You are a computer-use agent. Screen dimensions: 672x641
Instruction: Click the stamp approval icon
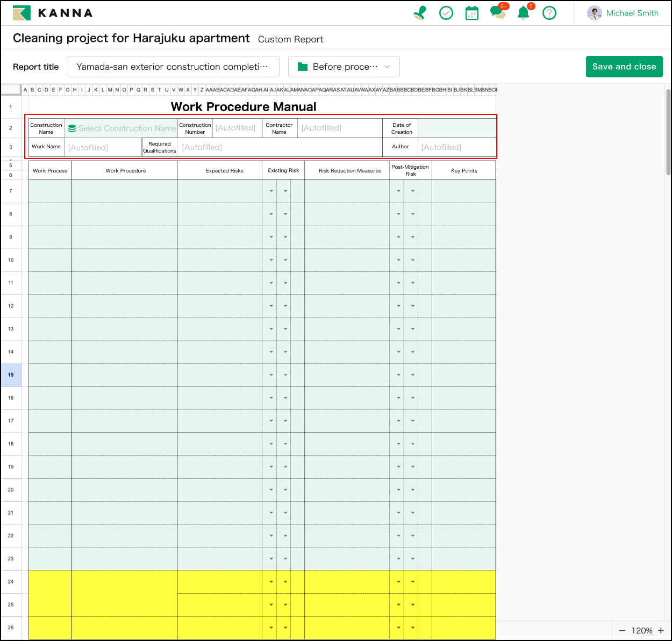point(420,13)
